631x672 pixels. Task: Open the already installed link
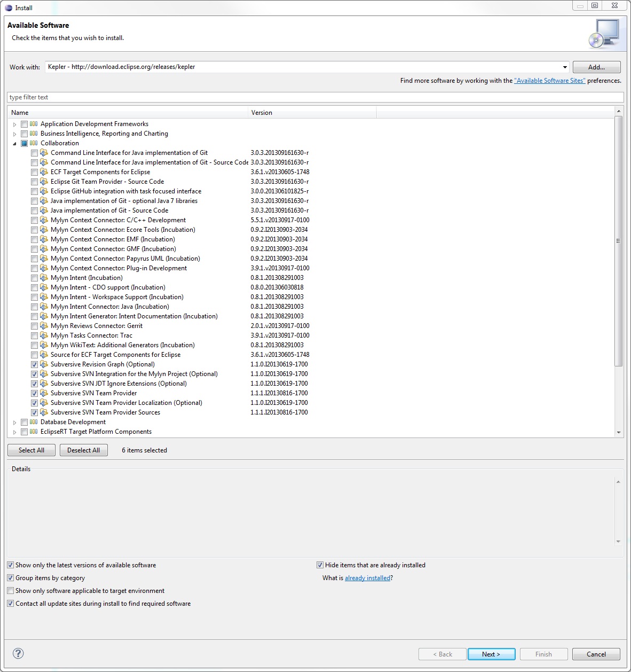click(x=367, y=578)
